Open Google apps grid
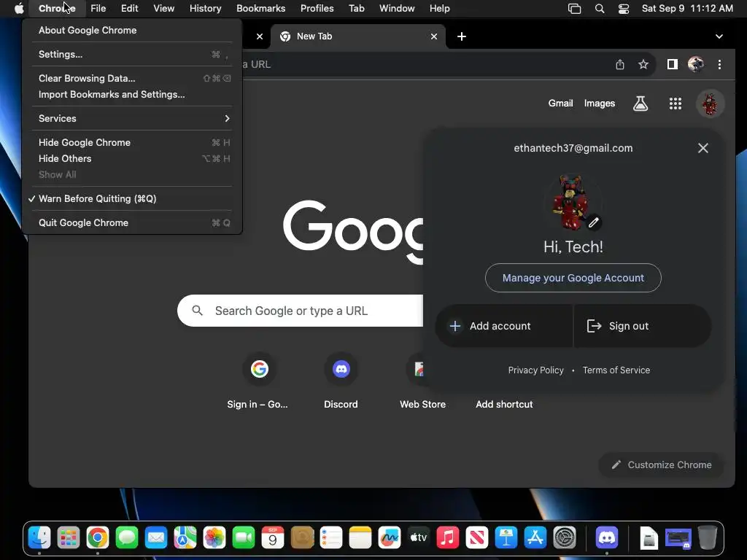747x560 pixels. pyautogui.click(x=675, y=104)
